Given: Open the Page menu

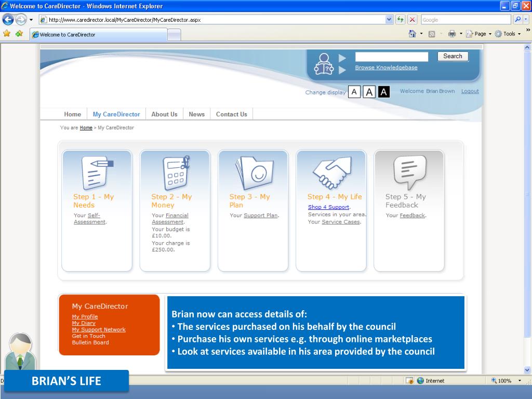Looking at the screenshot, I should point(478,34).
